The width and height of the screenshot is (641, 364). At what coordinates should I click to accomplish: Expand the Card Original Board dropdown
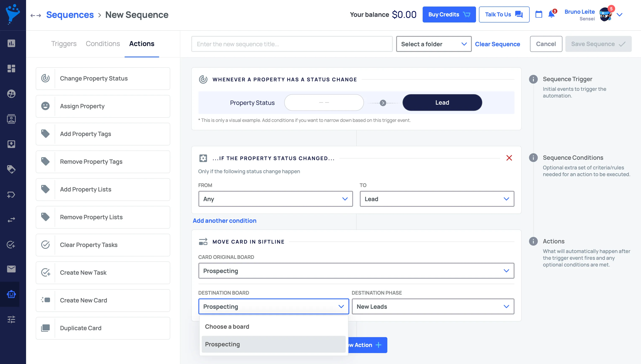[x=356, y=271]
